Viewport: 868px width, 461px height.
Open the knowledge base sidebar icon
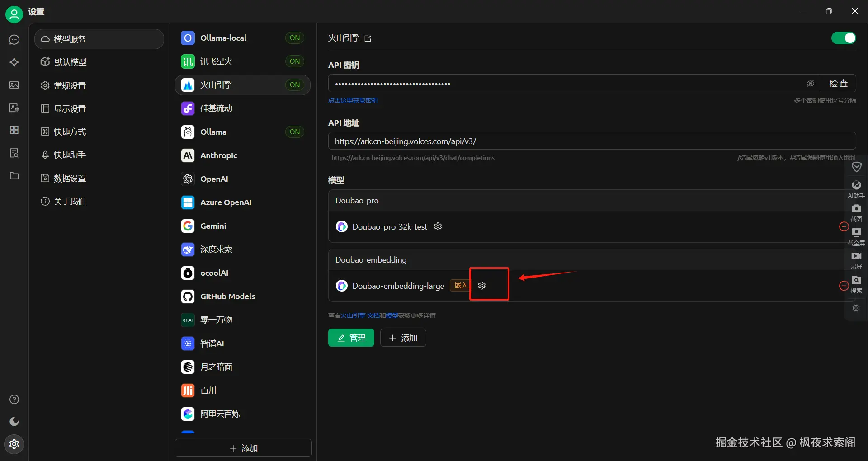tap(14, 153)
